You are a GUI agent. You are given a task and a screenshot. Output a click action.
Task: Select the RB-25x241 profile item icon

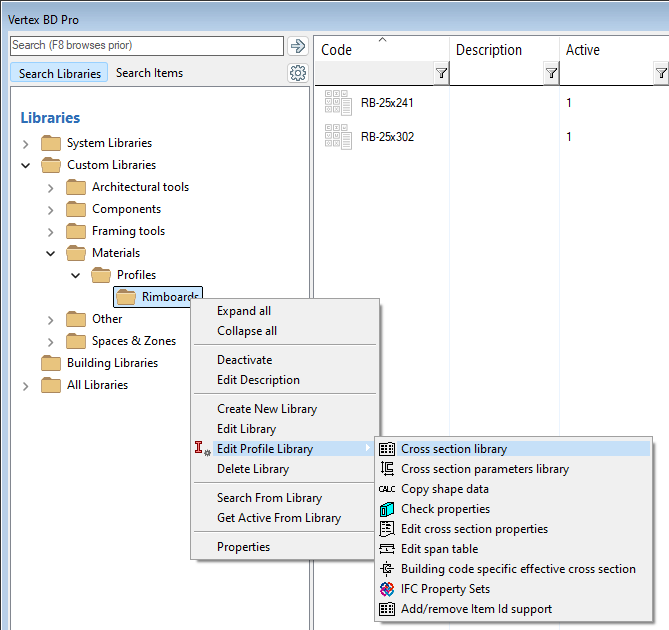pyautogui.click(x=338, y=102)
